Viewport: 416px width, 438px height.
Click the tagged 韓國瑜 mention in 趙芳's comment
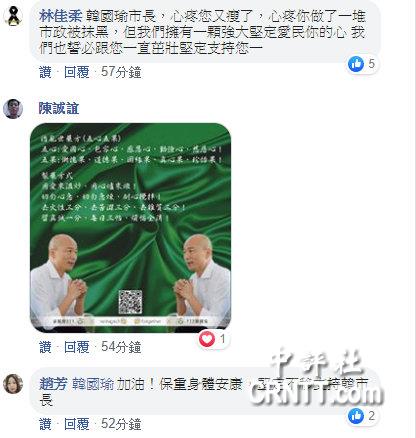(93, 384)
